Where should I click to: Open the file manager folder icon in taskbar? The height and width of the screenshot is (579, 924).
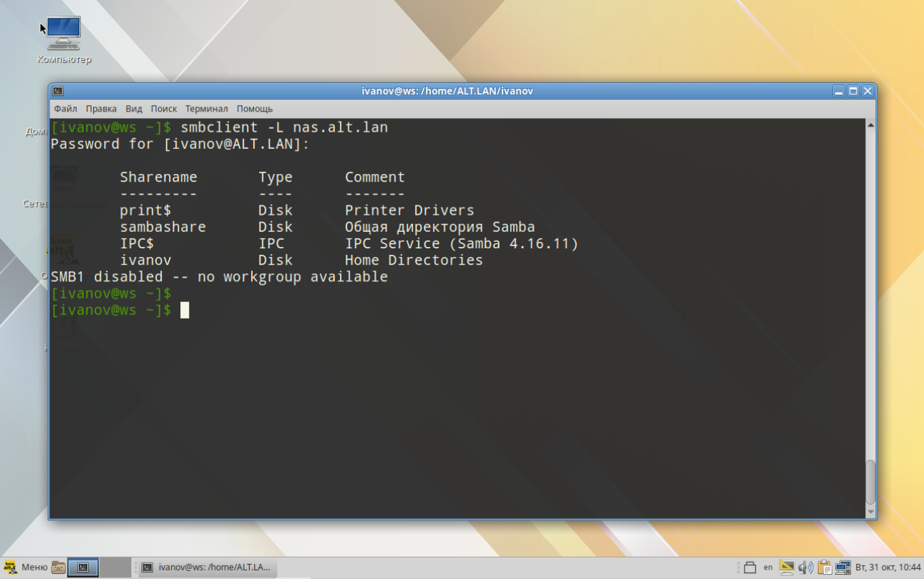[x=59, y=568]
